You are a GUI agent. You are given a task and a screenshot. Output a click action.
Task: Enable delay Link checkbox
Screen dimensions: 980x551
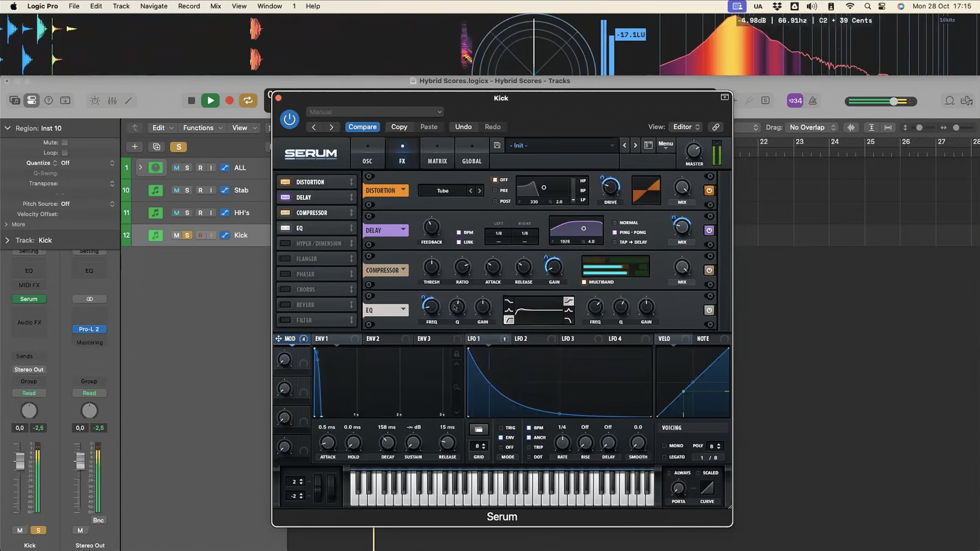pos(458,242)
